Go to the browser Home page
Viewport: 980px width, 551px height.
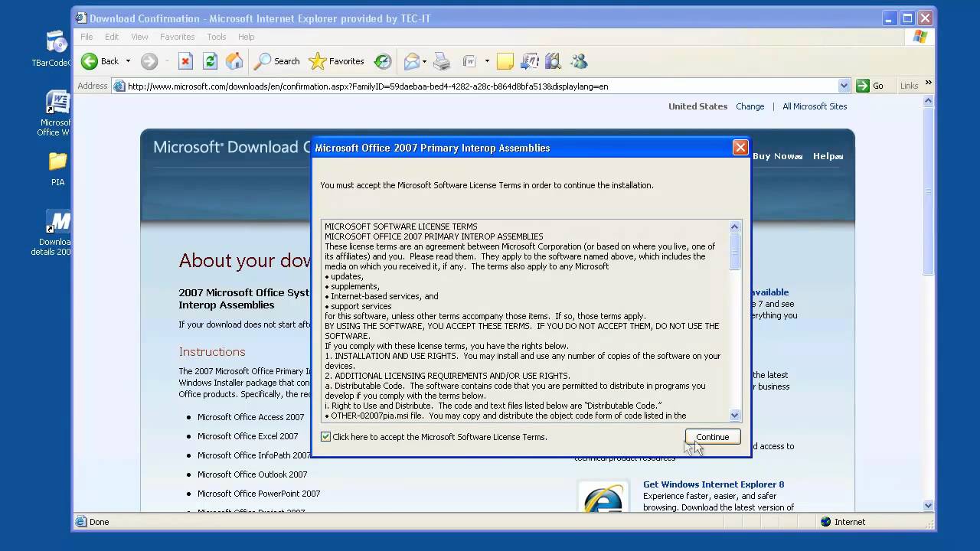pos(234,61)
